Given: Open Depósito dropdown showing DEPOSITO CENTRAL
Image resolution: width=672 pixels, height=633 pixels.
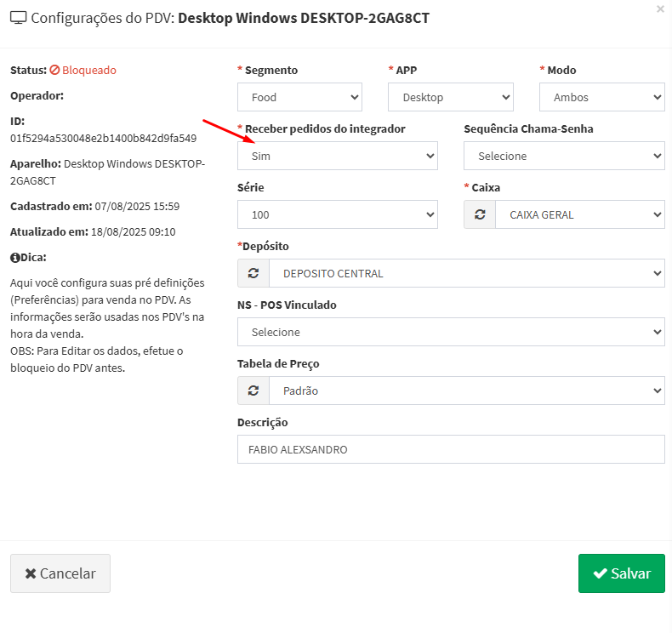Looking at the screenshot, I should point(466,274).
